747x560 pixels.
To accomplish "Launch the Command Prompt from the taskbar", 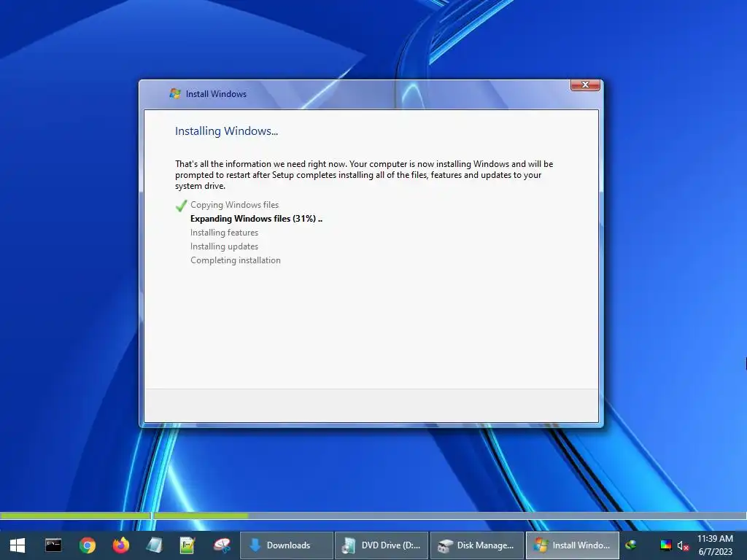I will (53, 545).
